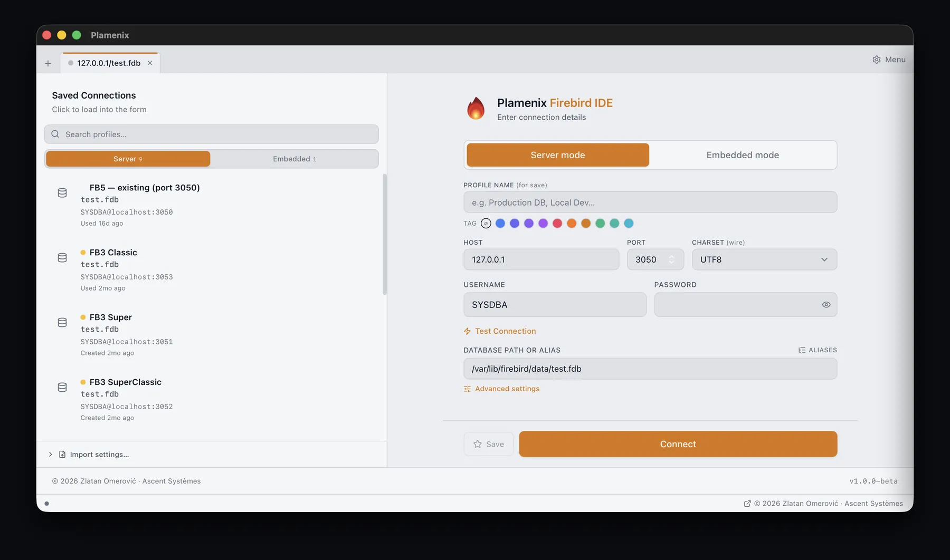Click the Search profiles field
The height and width of the screenshot is (560, 950).
tap(211, 134)
